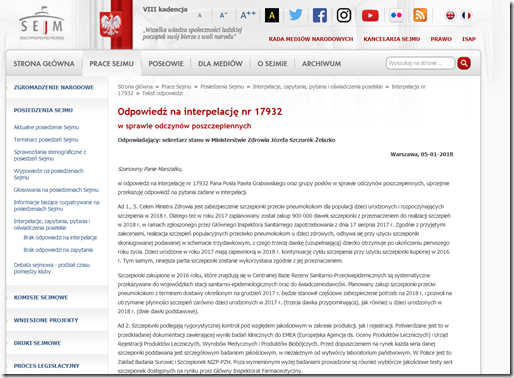The height and width of the screenshot is (378, 514).
Task: Expand Wniesione Projekty sidebar section
Action: (x=46, y=320)
